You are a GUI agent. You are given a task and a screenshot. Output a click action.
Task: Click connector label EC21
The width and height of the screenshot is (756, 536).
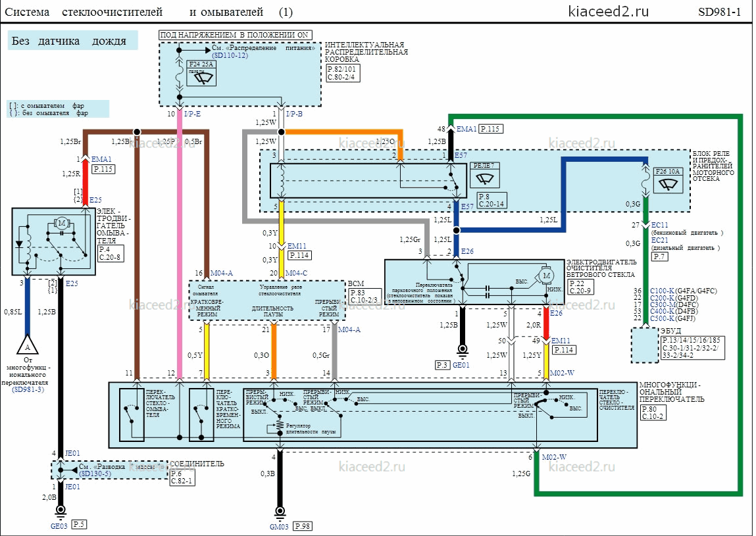[659, 240]
